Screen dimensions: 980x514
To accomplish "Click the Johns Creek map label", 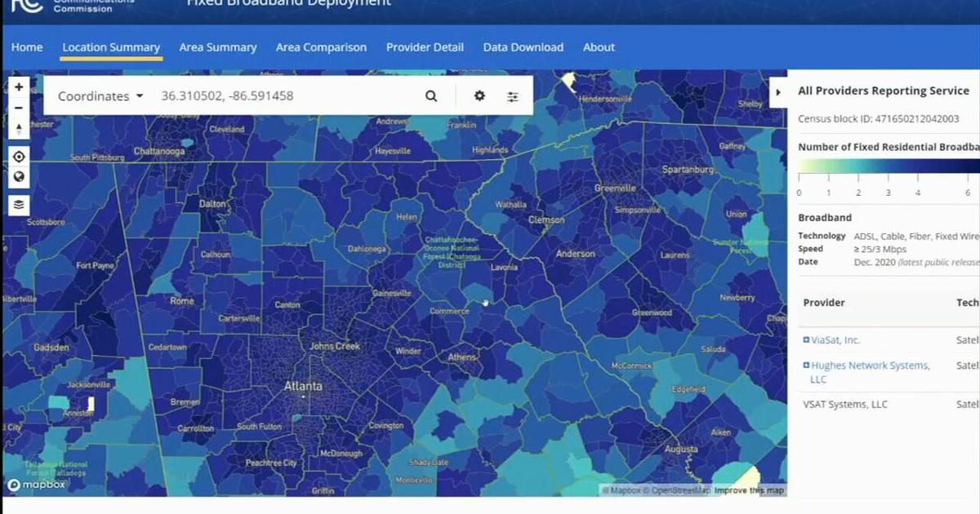I will click(335, 346).
